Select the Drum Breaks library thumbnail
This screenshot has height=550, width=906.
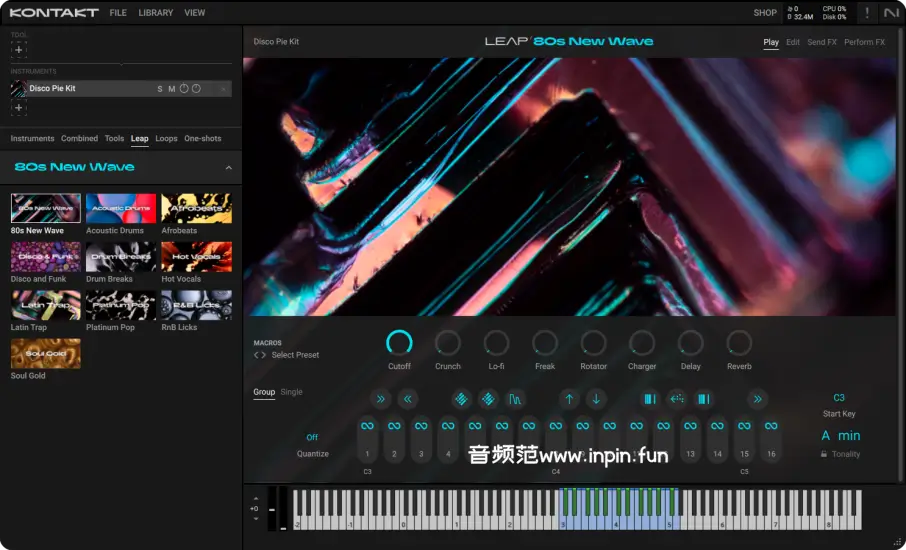pyautogui.click(x=121, y=257)
